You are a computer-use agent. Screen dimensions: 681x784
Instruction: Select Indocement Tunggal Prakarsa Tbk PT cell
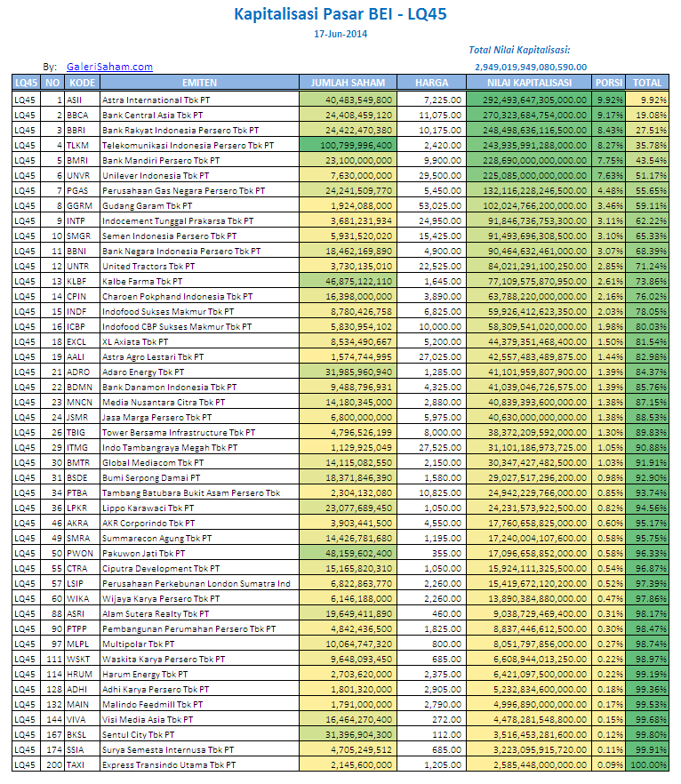[199, 221]
